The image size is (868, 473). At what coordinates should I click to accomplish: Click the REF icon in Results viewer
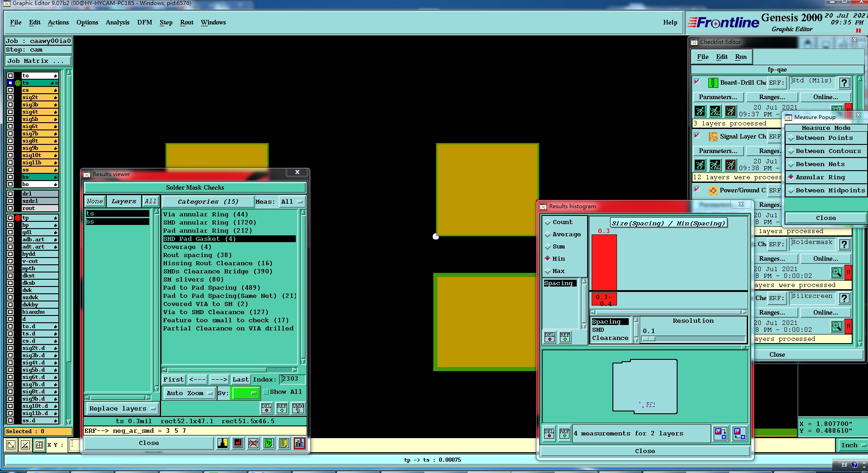coord(282,408)
